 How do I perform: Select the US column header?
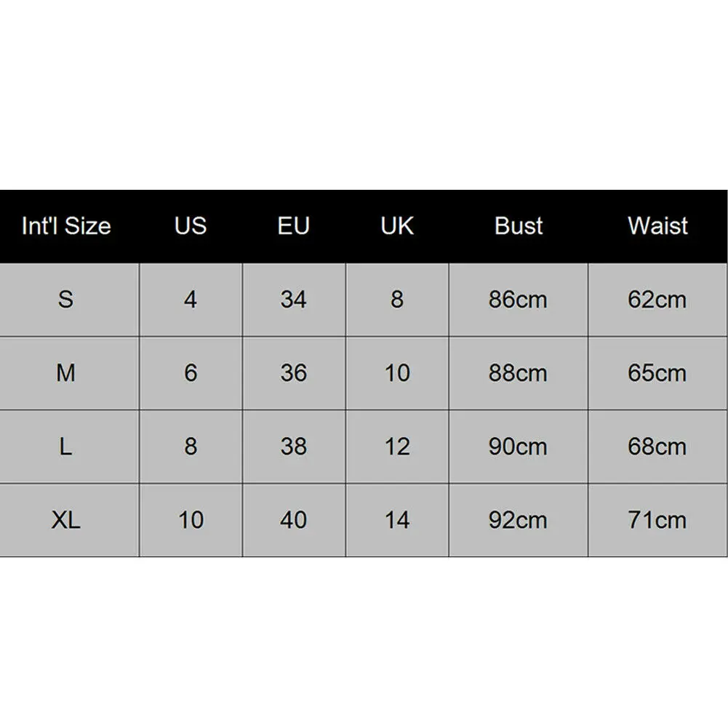coord(191,226)
